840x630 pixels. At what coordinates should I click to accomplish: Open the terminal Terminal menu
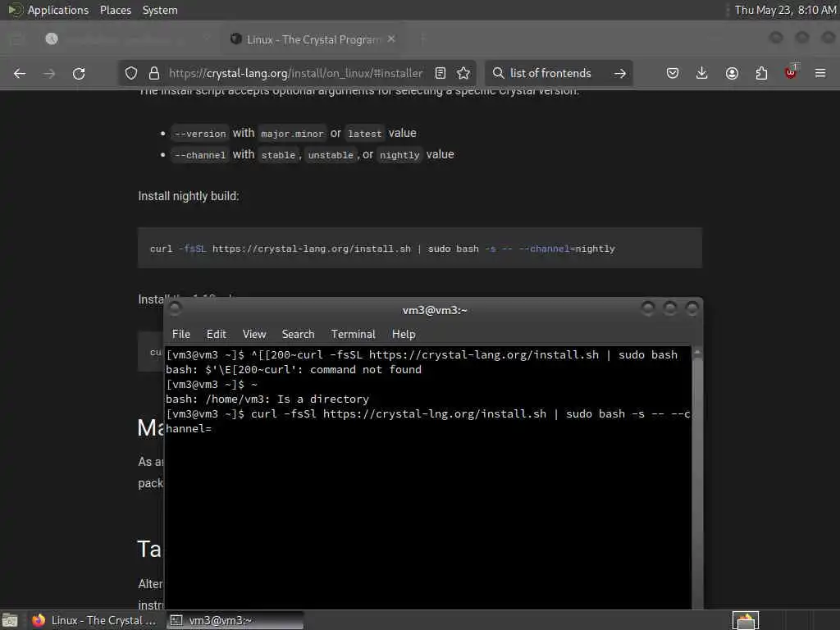point(353,335)
